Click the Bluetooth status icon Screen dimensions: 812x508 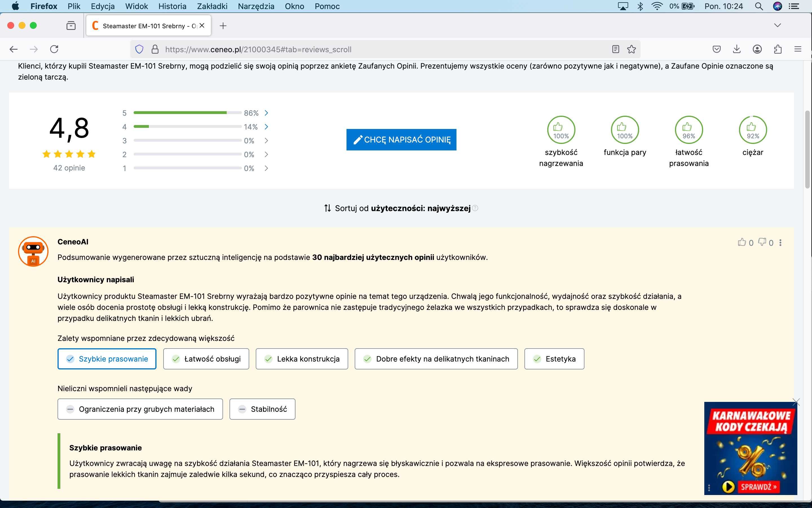[640, 6]
